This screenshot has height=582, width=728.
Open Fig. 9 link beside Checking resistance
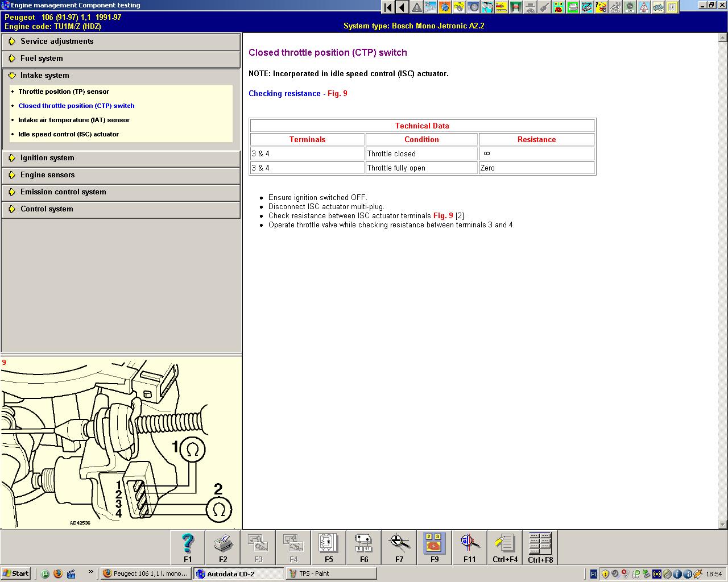(x=337, y=94)
